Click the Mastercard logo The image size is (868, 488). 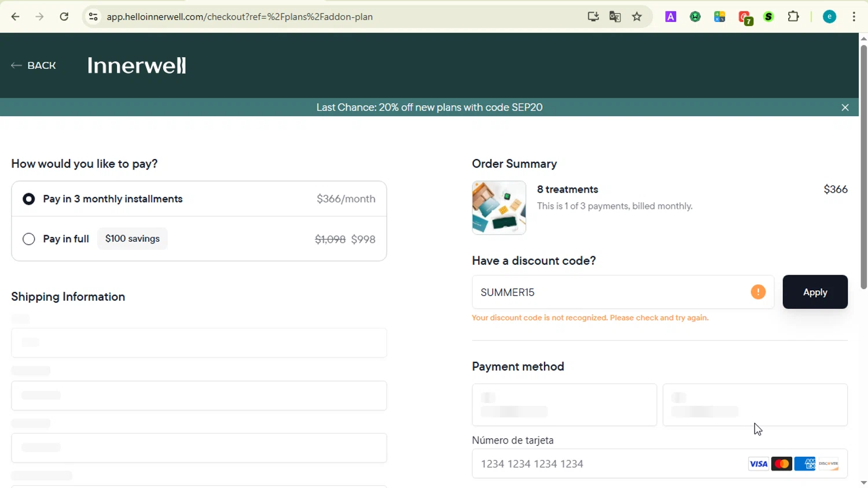[x=781, y=464]
